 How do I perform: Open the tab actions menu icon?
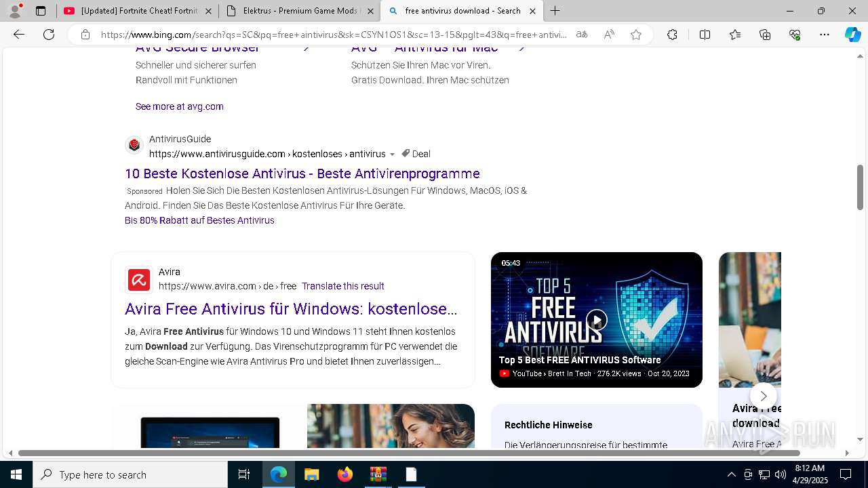pyautogui.click(x=41, y=11)
